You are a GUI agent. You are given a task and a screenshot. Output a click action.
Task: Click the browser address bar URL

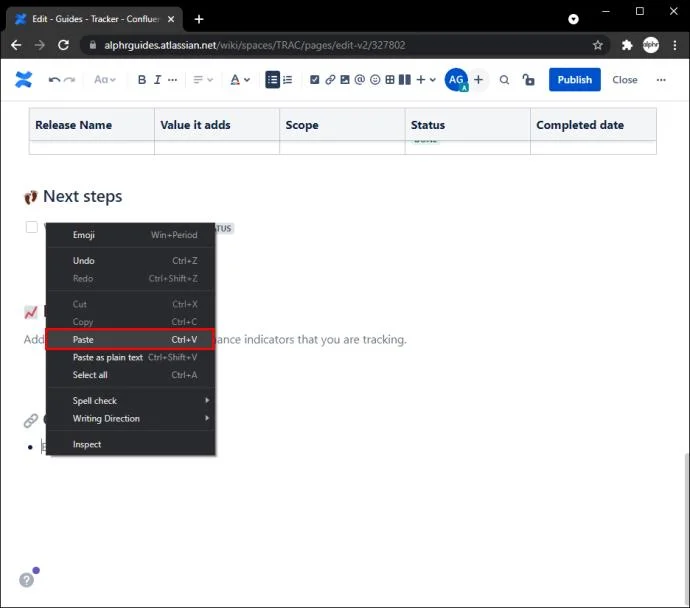click(254, 45)
